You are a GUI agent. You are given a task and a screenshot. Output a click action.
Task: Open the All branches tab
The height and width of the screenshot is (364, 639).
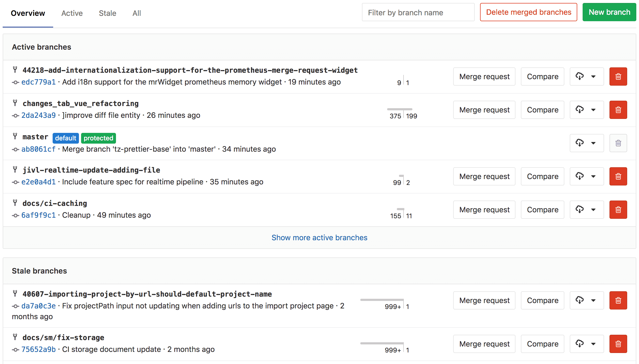[137, 13]
